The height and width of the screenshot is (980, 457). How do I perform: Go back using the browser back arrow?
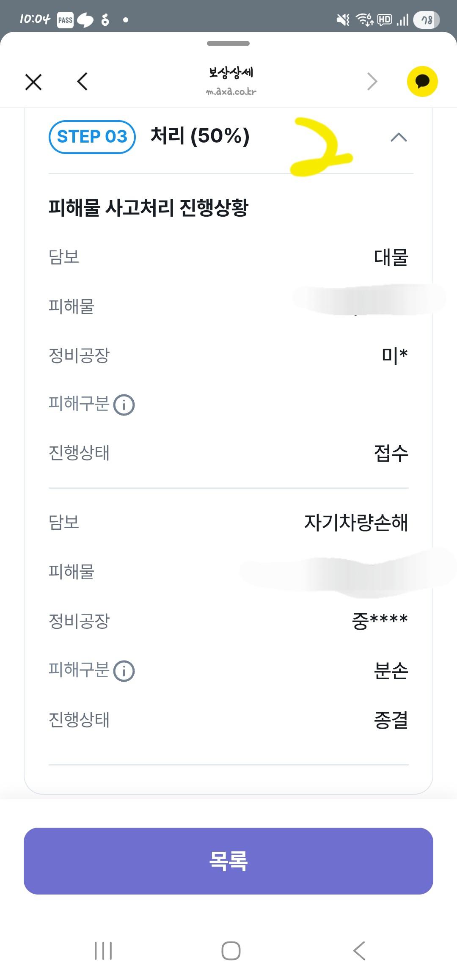(83, 81)
